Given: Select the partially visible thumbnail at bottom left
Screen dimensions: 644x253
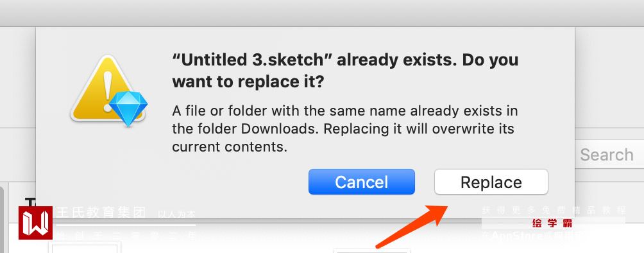Looking at the screenshot, I should pos(85,248).
